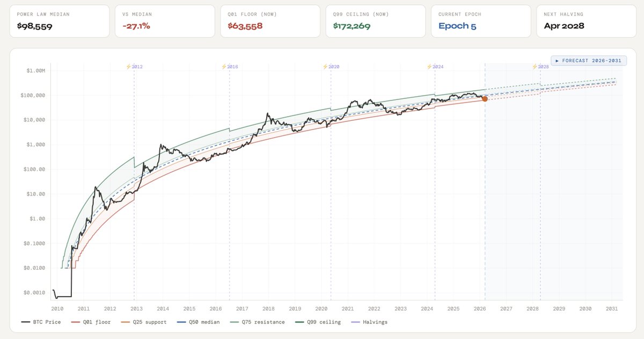644x339 pixels.
Task: Open the Current Epoch card
Action: [480, 21]
